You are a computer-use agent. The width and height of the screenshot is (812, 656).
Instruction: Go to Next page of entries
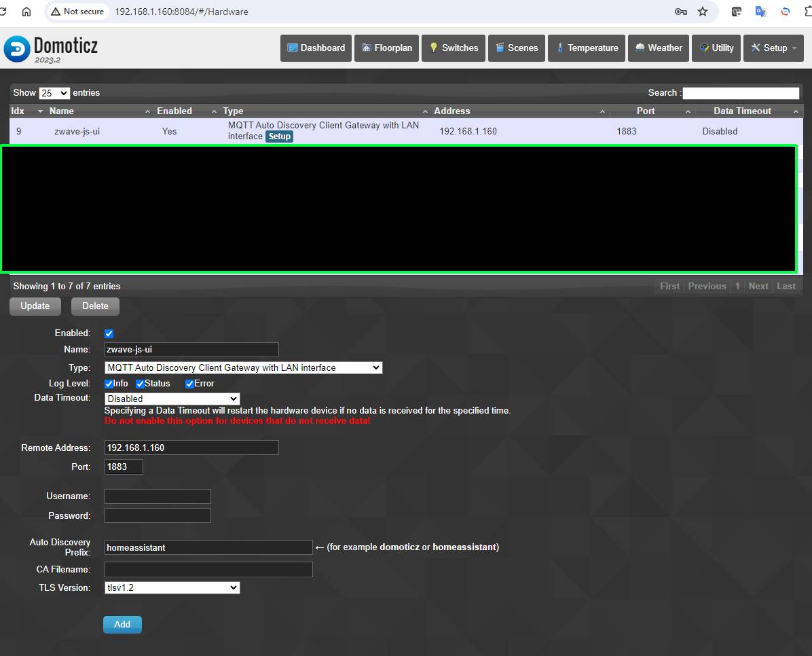(x=758, y=287)
